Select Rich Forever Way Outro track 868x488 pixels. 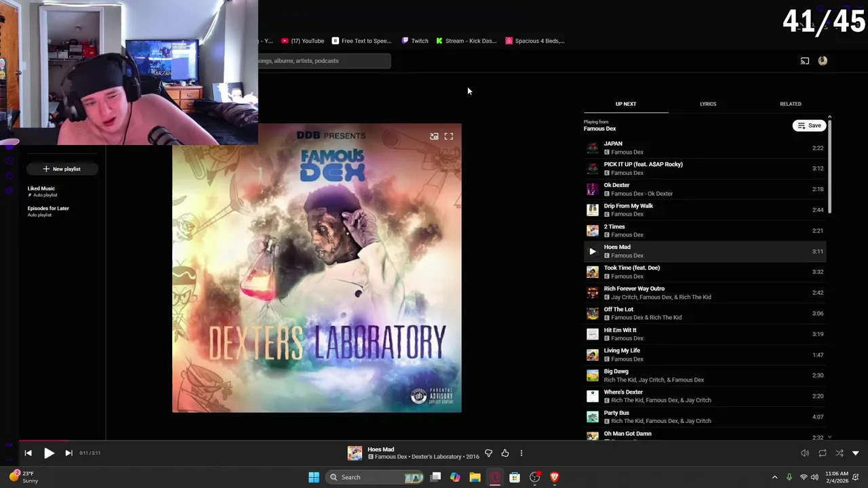705,293
